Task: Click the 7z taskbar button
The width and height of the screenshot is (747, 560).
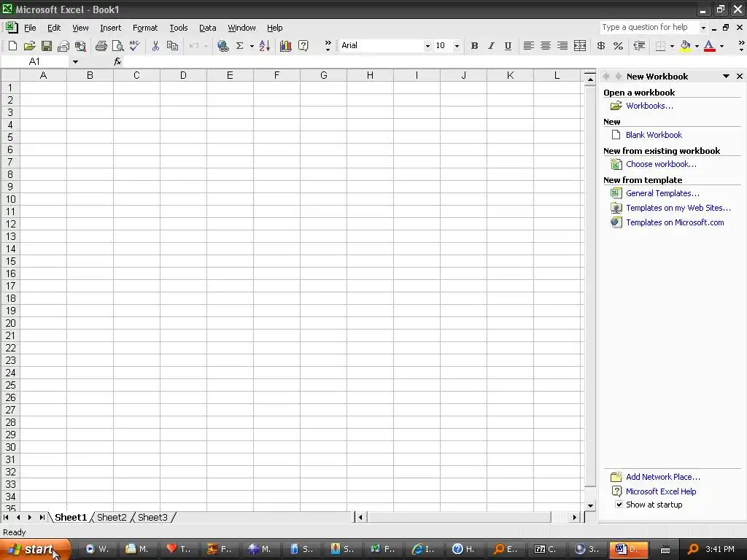Action: [x=546, y=549]
